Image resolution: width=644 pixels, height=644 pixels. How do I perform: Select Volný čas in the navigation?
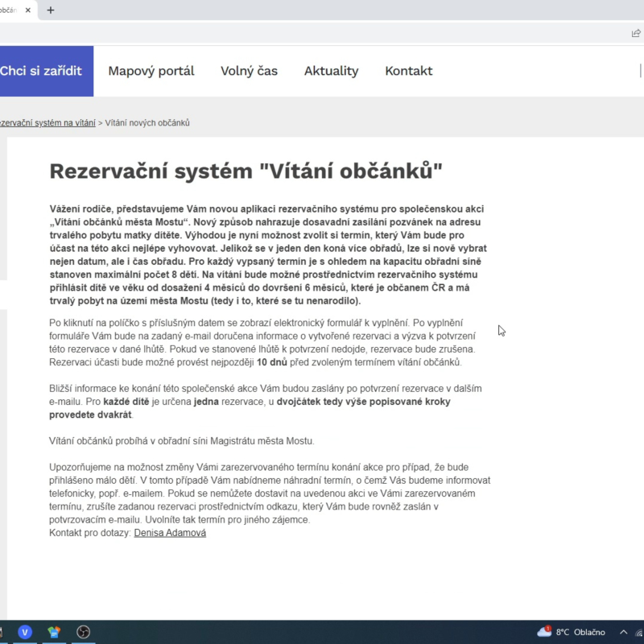(x=251, y=71)
